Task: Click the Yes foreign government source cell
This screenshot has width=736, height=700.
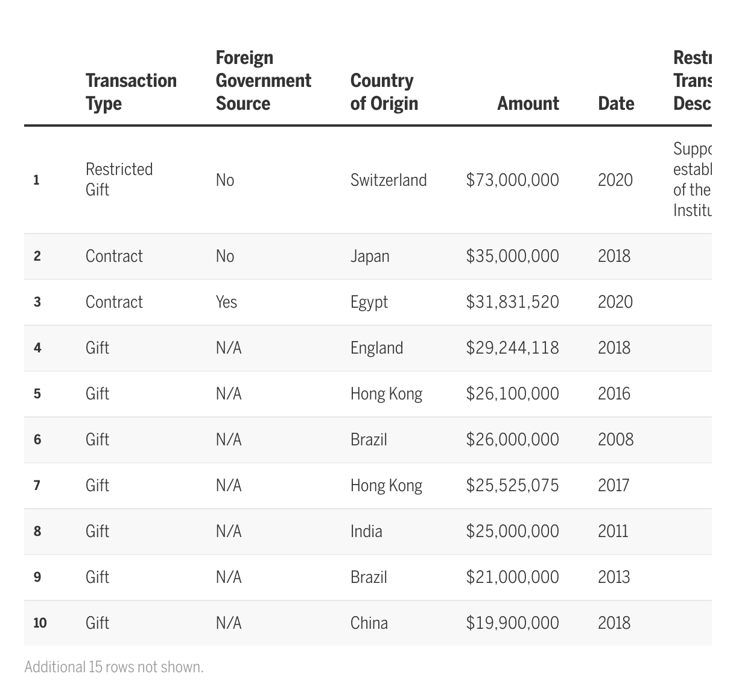Action: [x=226, y=302]
